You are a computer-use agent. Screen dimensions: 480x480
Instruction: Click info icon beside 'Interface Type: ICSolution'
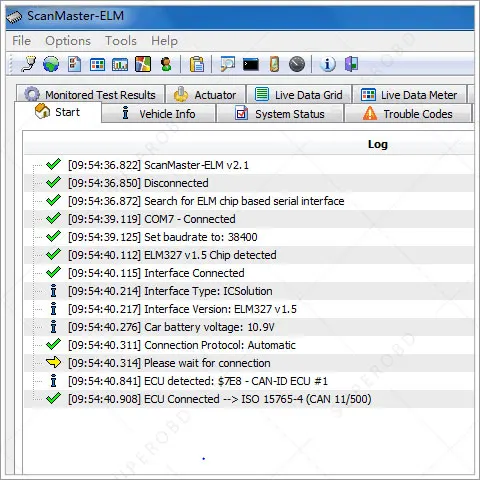53,291
